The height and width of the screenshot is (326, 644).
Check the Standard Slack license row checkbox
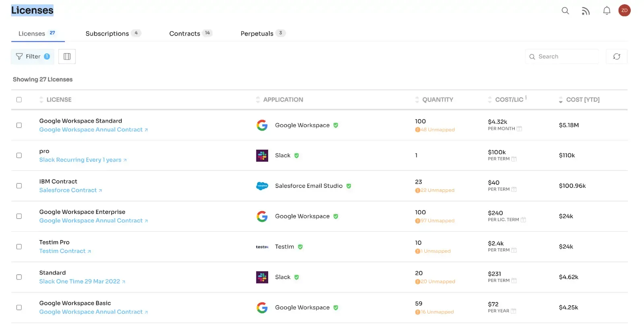click(x=19, y=277)
